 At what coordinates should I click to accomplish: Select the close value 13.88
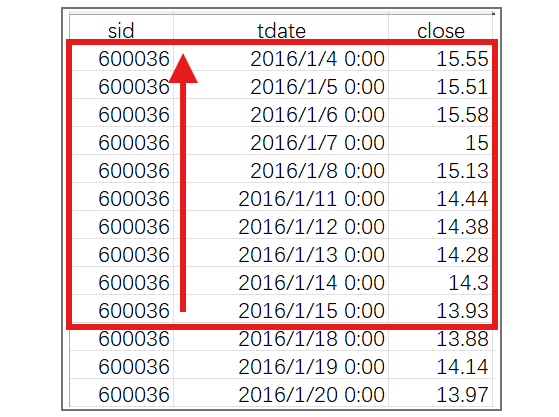[441, 337]
